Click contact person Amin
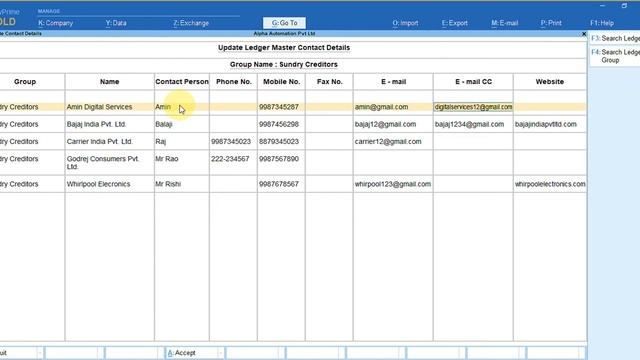The image size is (640, 360). [x=163, y=107]
